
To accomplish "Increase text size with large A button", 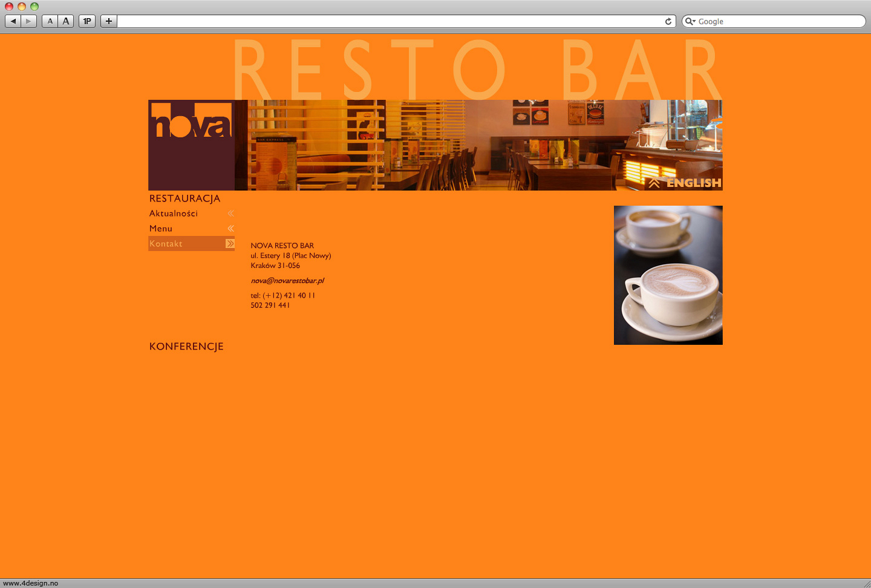I will pyautogui.click(x=66, y=21).
